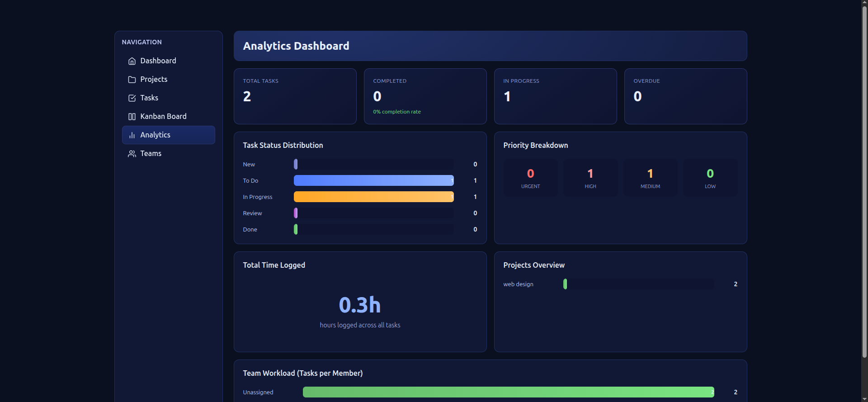Click the Kanban Board columns icon

coord(132,117)
